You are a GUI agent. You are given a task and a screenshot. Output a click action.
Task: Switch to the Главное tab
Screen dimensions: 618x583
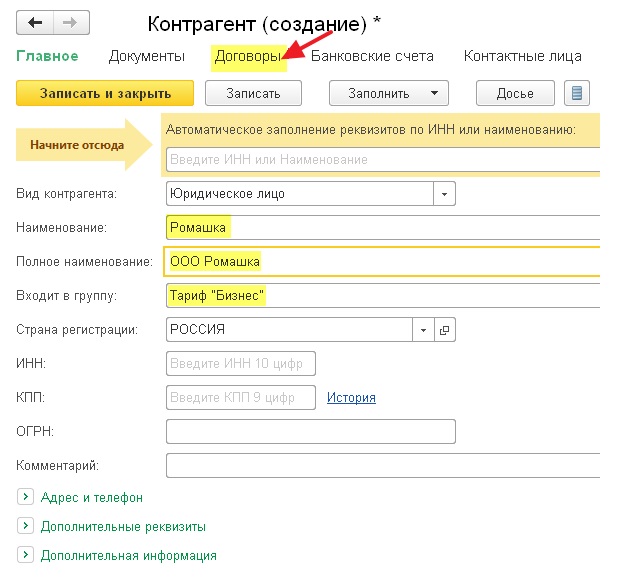click(x=47, y=56)
